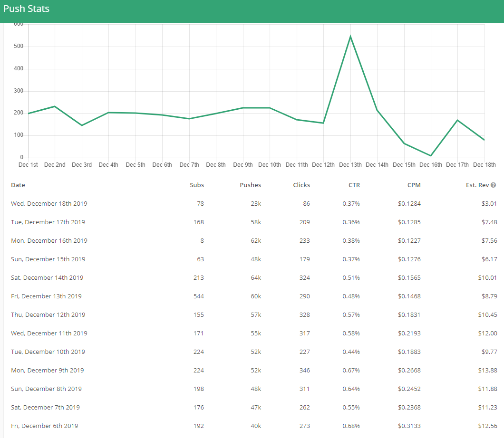The width and height of the screenshot is (504, 438).
Task: Click the Date column header
Action: pos(18,185)
